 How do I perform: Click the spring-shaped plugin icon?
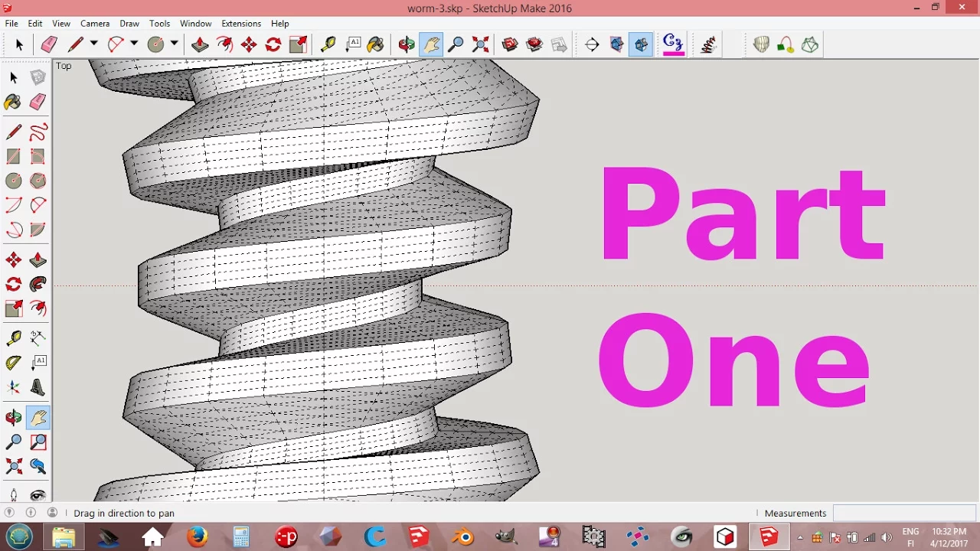pos(708,44)
